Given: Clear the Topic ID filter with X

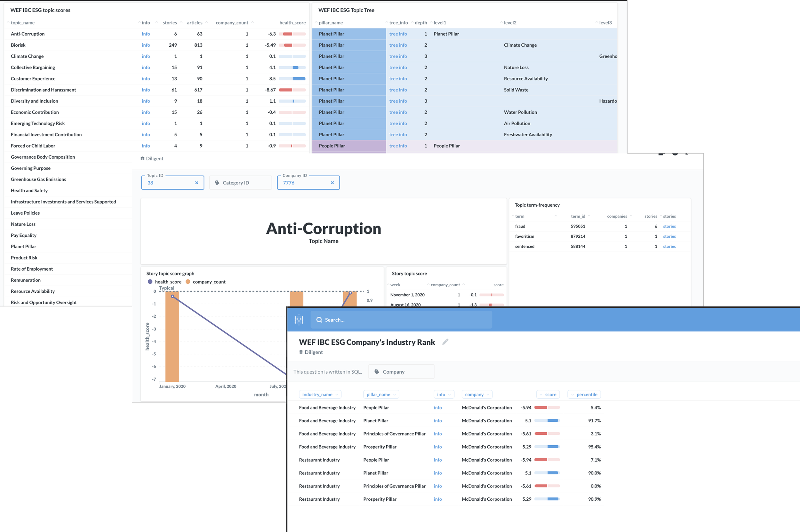Looking at the screenshot, I should click(196, 183).
